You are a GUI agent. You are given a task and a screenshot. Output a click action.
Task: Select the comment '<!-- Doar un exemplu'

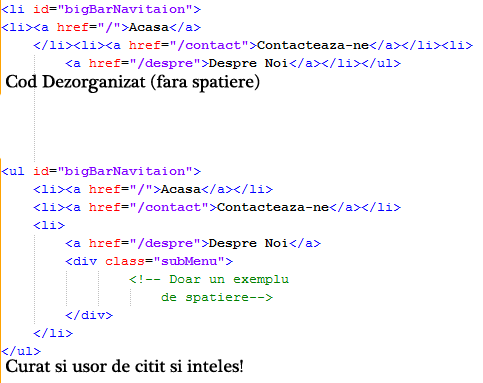pos(209,279)
